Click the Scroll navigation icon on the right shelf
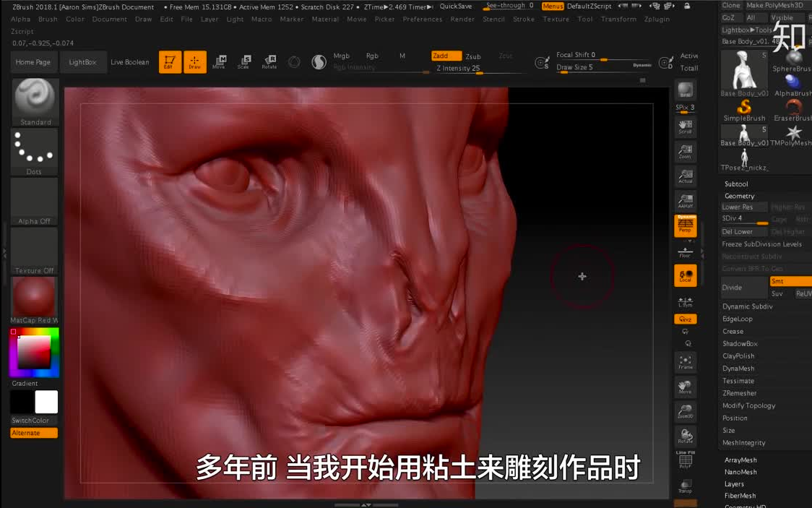Viewport: 812px width, 508px height. click(x=684, y=127)
